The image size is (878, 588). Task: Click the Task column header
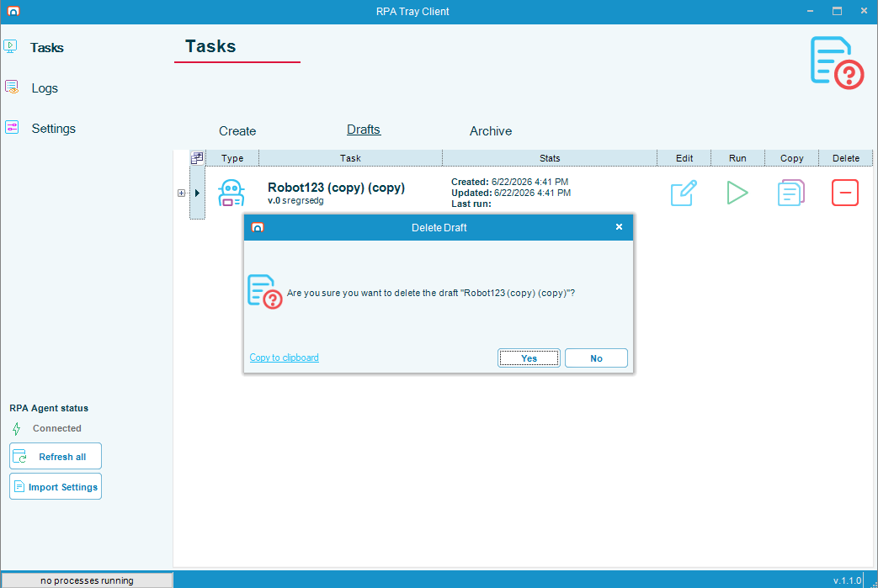click(350, 158)
